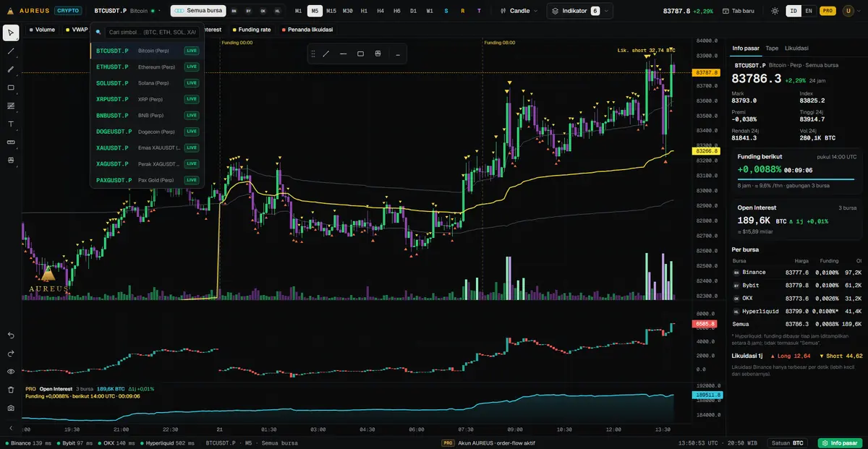Select the brush drawing tool
Image resolution: width=868 pixels, height=449 pixels.
tap(11, 69)
